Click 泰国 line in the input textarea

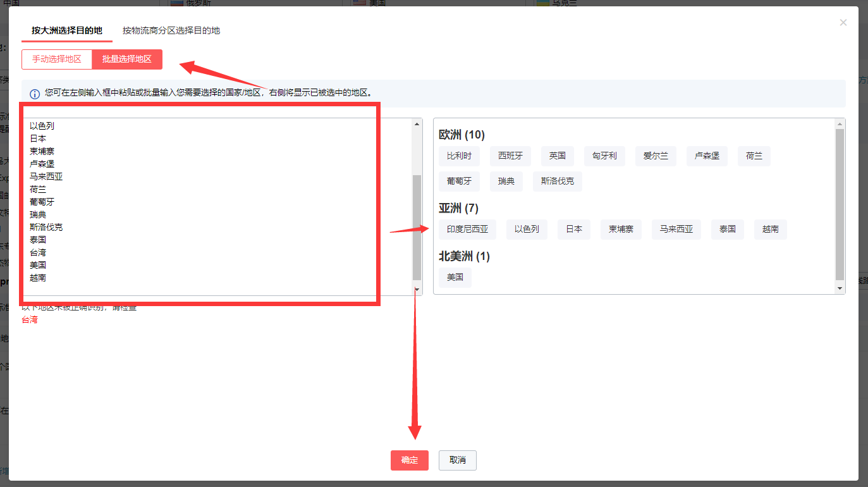coord(38,240)
